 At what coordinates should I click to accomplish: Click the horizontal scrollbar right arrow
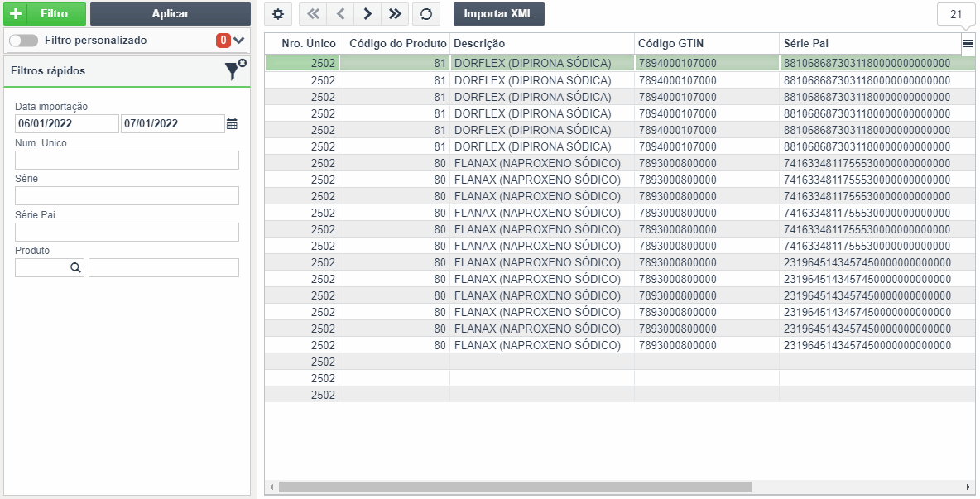pyautogui.click(x=968, y=487)
